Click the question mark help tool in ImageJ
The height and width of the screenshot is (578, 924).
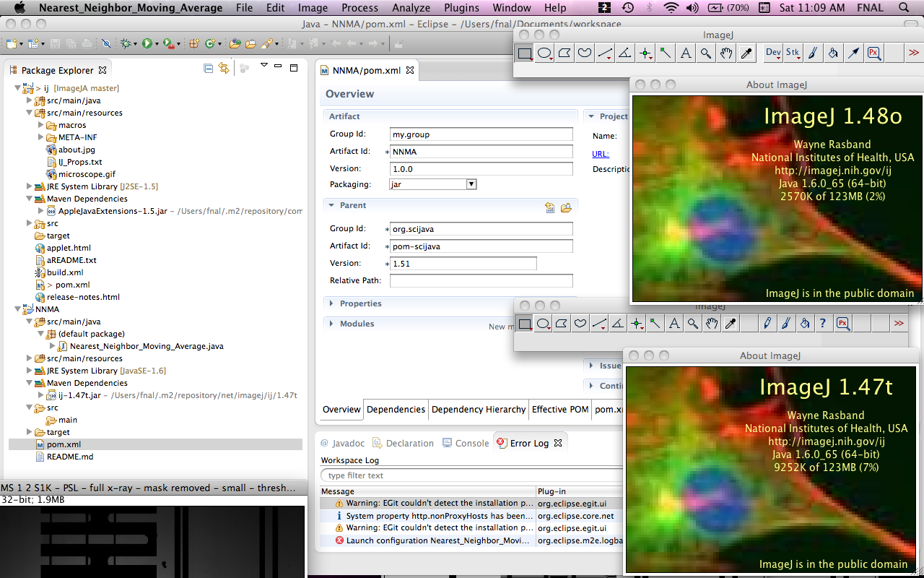click(822, 324)
